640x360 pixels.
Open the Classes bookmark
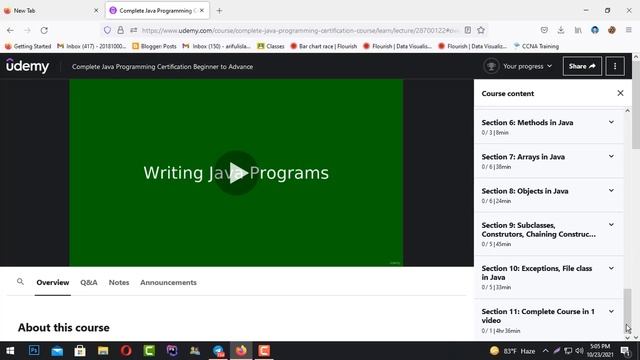(x=271, y=46)
